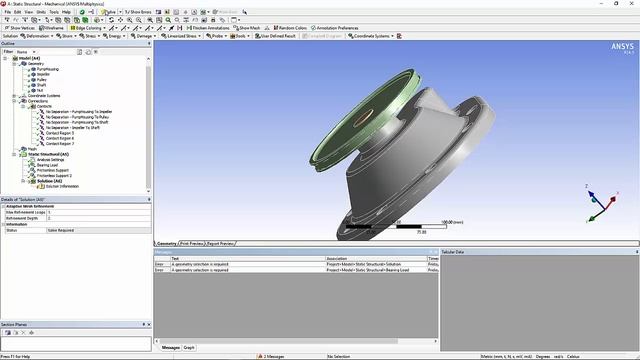Viewport: 640px width, 360px height.
Task: Toggle Thicken Annotations
Action: tap(208, 28)
